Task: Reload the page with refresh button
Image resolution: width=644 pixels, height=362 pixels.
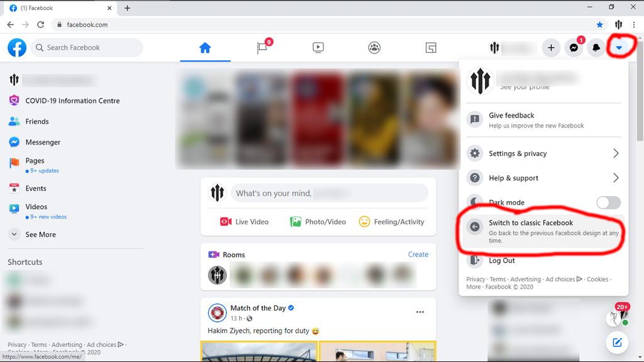Action: pos(40,25)
